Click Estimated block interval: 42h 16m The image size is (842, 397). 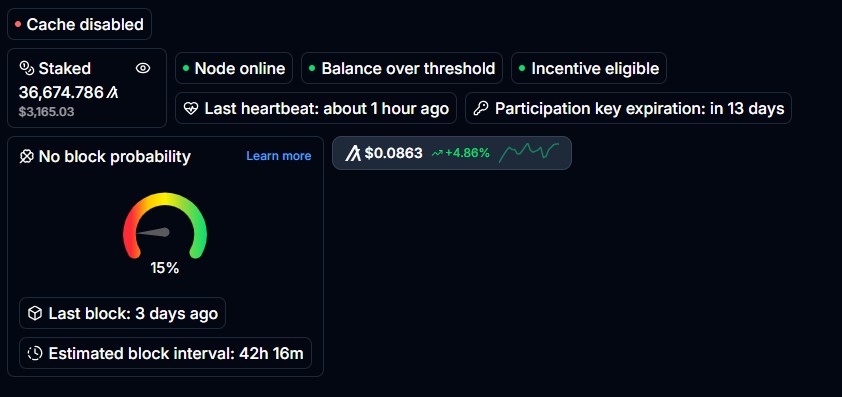click(x=165, y=353)
